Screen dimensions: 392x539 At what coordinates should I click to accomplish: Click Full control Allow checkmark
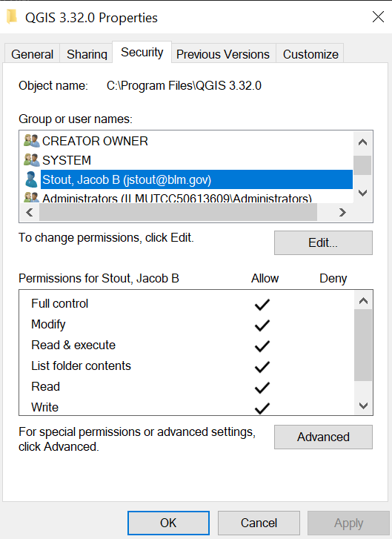pyautogui.click(x=262, y=305)
